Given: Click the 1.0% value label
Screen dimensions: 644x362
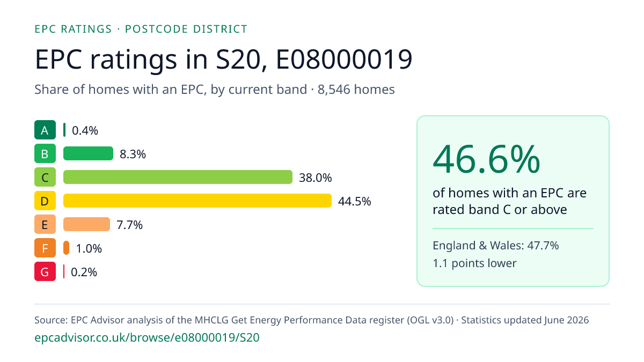Looking at the screenshot, I should coord(89,248).
